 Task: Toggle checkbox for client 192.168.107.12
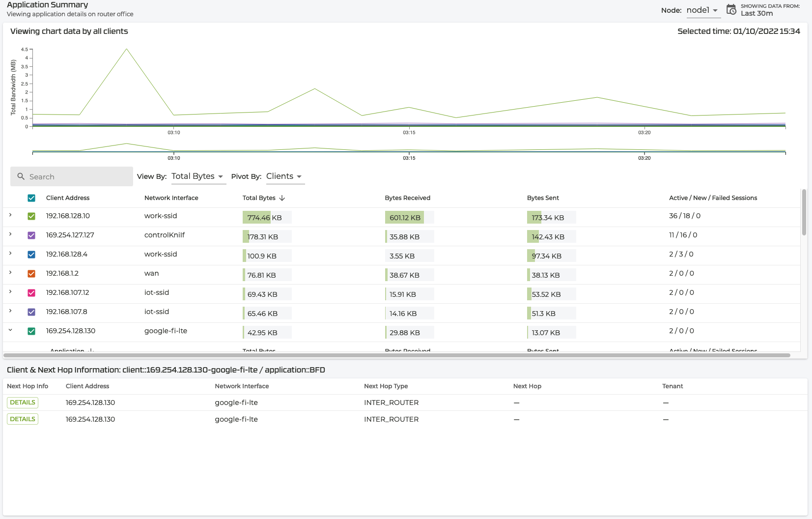click(x=31, y=293)
